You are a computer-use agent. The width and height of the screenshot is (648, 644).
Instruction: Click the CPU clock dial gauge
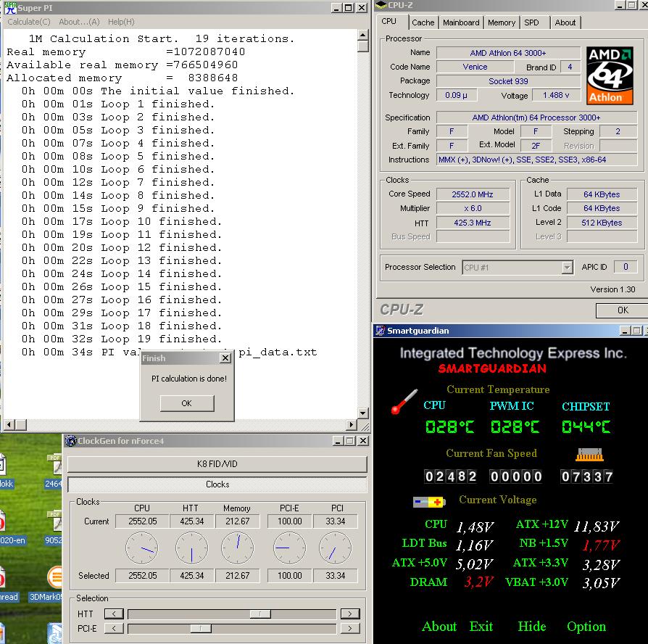[x=142, y=548]
